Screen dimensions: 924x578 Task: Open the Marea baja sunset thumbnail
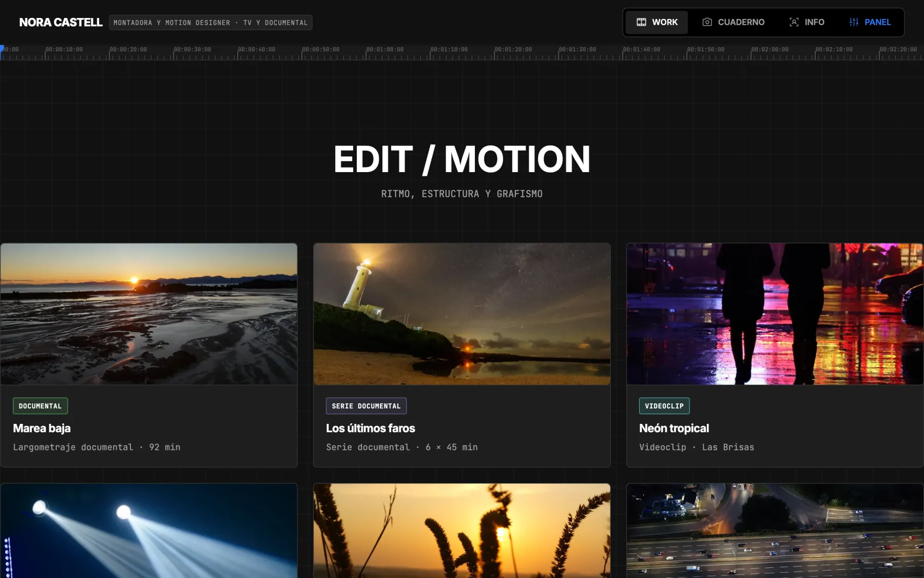click(149, 314)
